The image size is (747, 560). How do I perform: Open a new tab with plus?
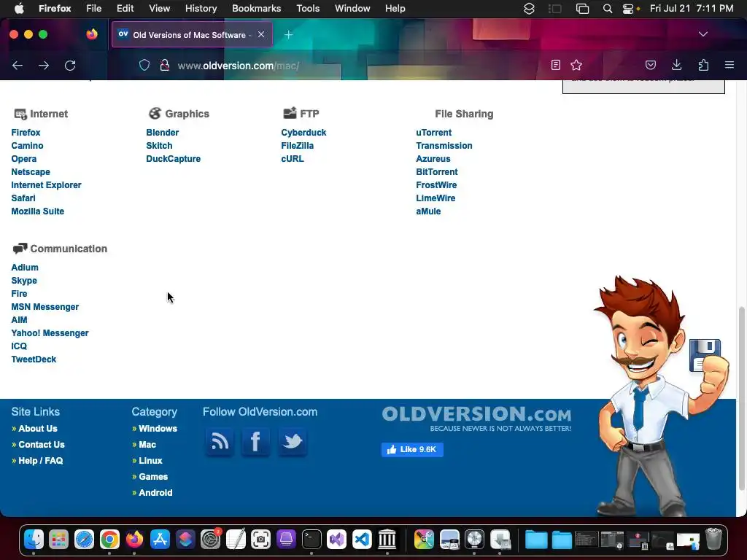point(289,35)
